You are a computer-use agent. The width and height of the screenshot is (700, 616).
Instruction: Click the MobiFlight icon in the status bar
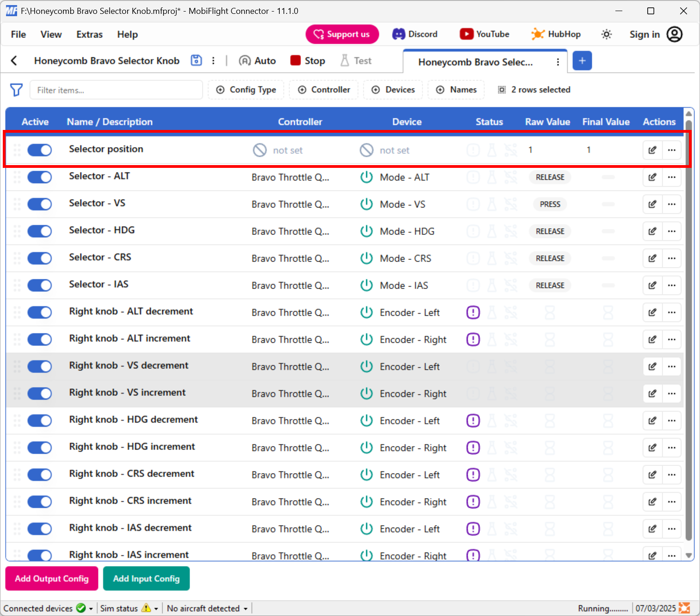(x=684, y=608)
